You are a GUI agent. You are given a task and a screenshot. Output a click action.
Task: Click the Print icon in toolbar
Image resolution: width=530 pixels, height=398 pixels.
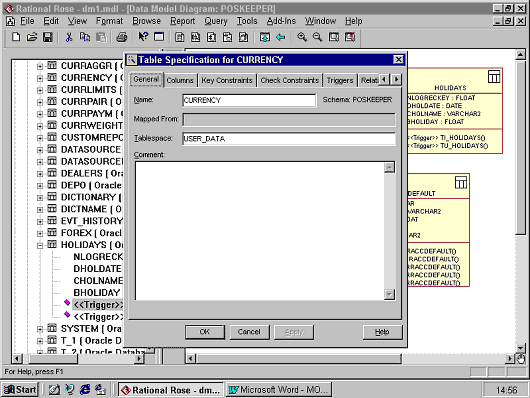122,37
